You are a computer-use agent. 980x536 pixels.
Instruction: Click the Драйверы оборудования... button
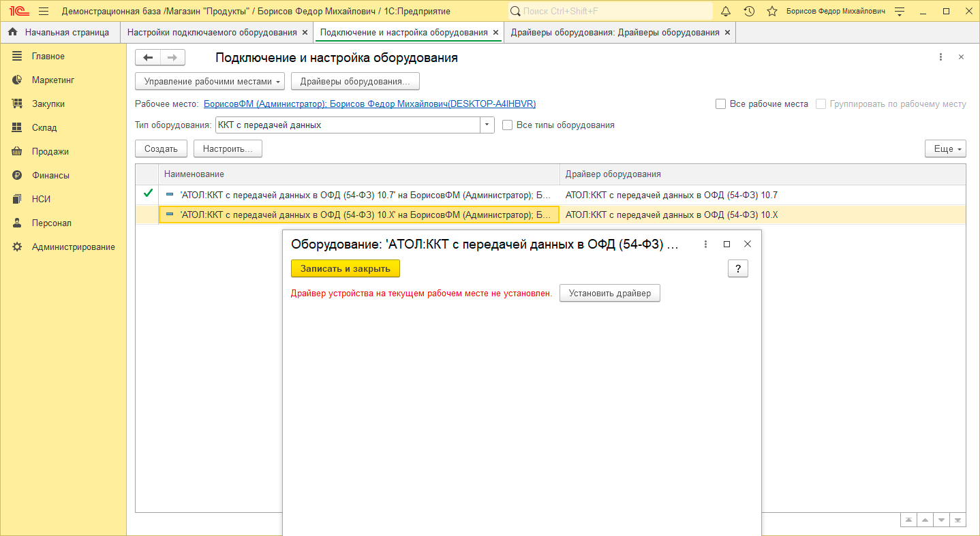[355, 82]
